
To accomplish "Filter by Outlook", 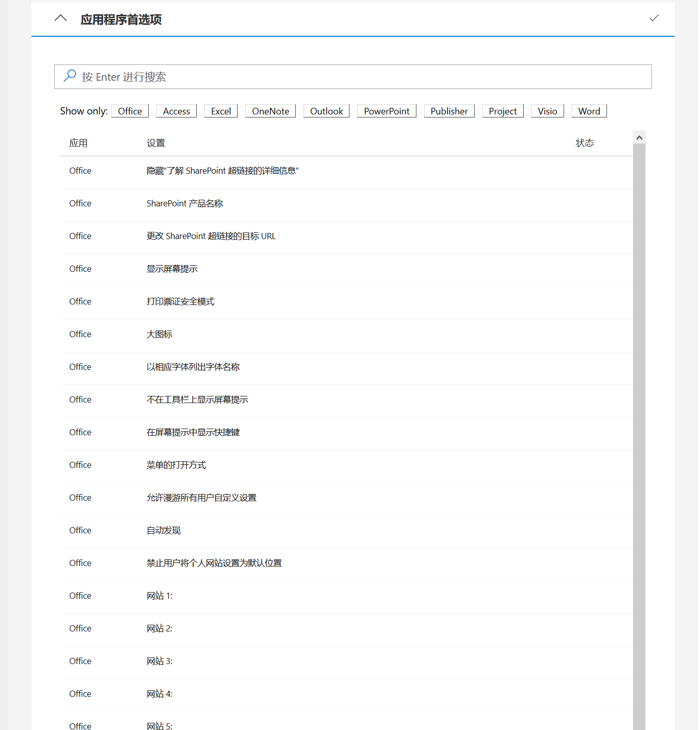I will (326, 111).
